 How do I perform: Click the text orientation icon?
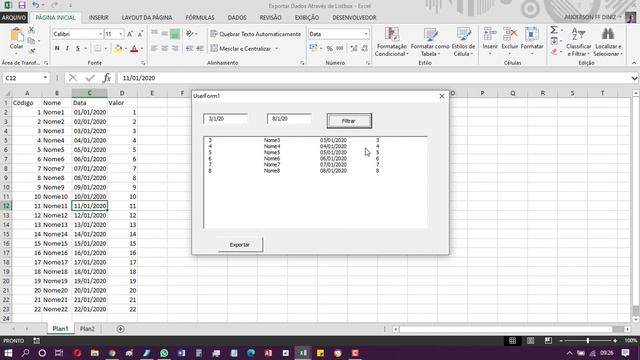tap(190, 34)
